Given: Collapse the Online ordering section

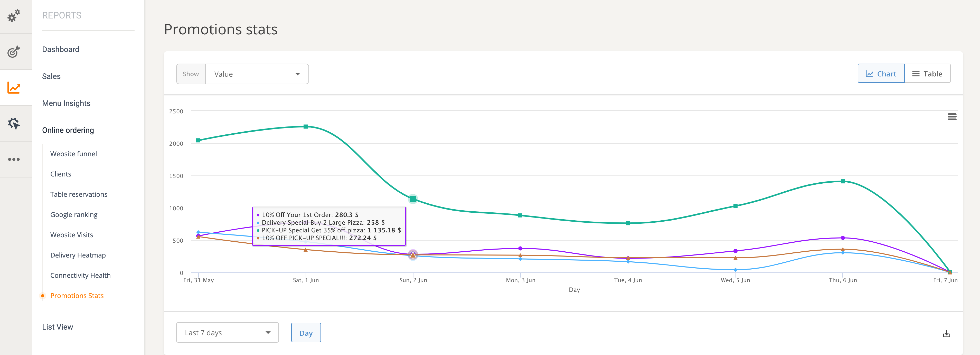Looking at the screenshot, I should (68, 130).
